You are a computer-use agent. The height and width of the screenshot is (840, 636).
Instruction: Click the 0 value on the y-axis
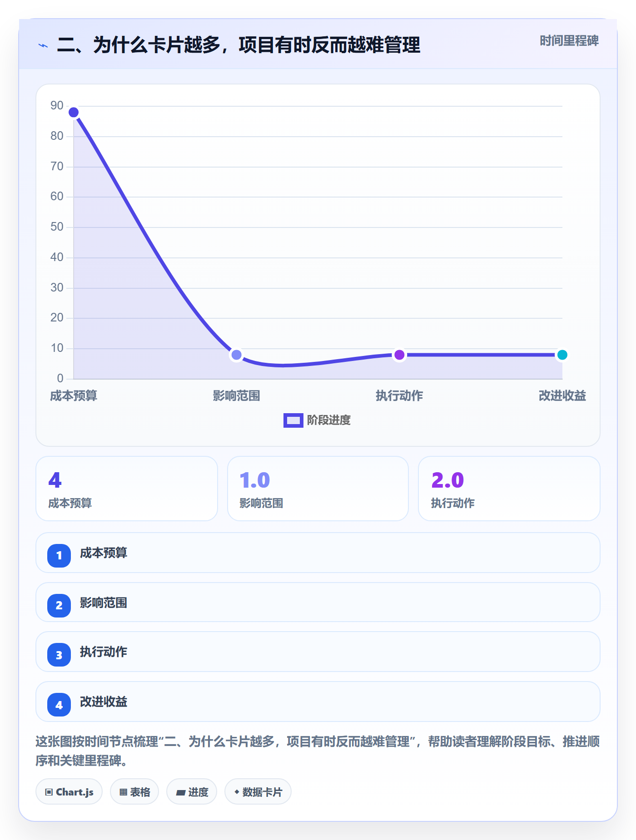pyautogui.click(x=60, y=379)
